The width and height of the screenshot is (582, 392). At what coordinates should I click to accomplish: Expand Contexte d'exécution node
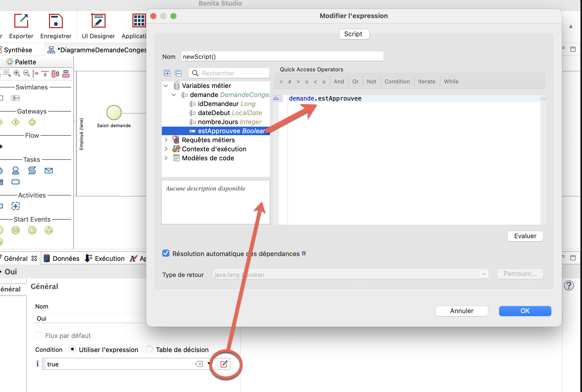coord(166,149)
